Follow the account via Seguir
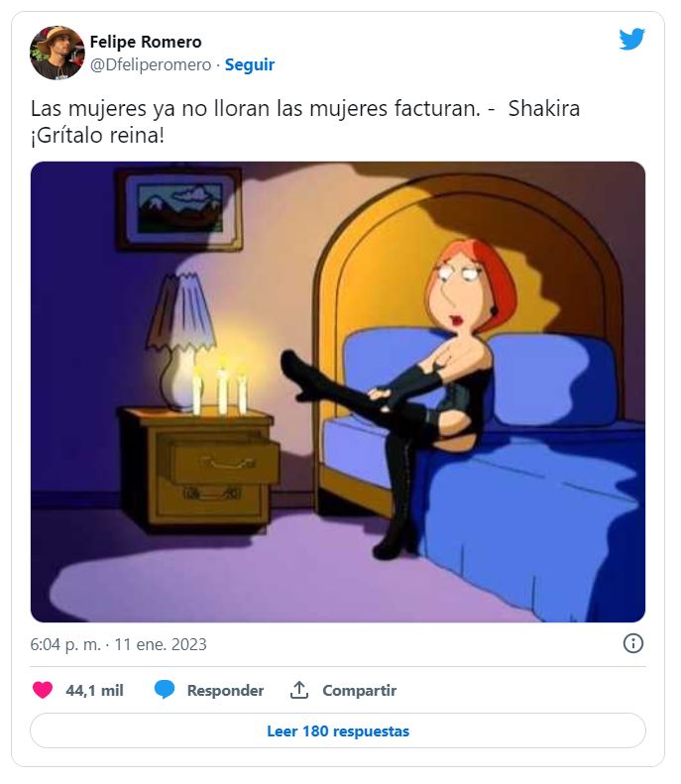 (x=250, y=64)
